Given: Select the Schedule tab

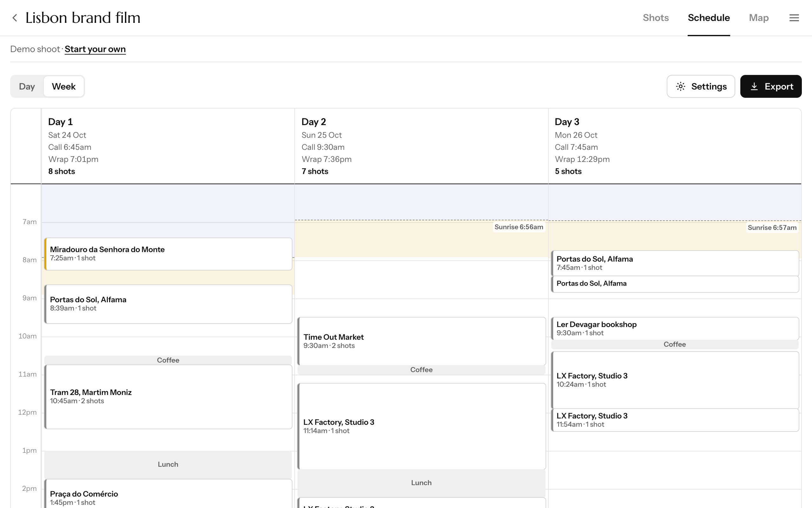Looking at the screenshot, I should click(x=709, y=18).
